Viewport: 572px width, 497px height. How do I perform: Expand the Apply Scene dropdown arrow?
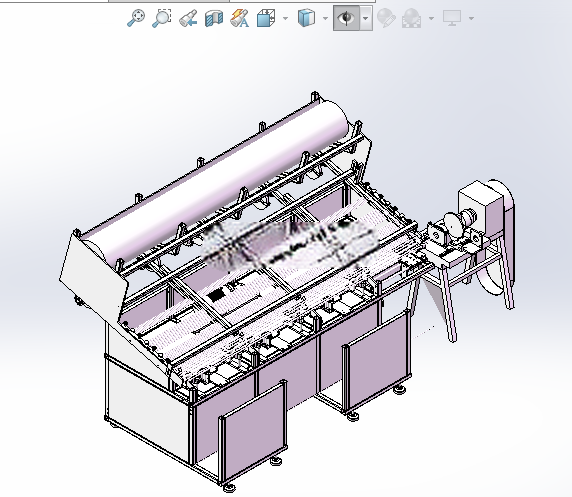pyautogui.click(x=431, y=18)
